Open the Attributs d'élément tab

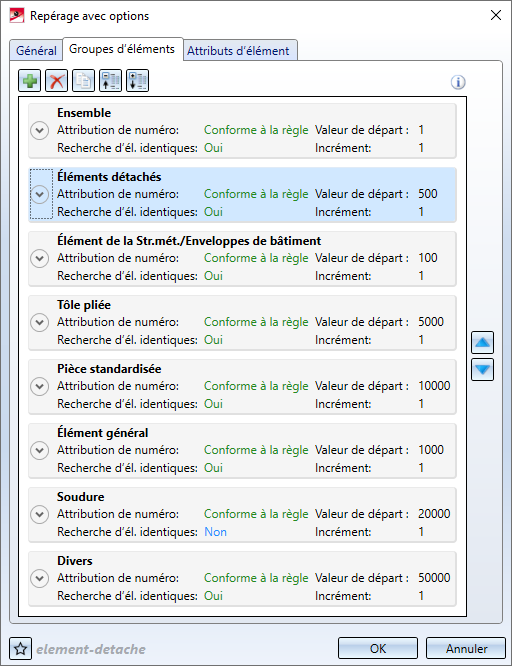(239, 51)
